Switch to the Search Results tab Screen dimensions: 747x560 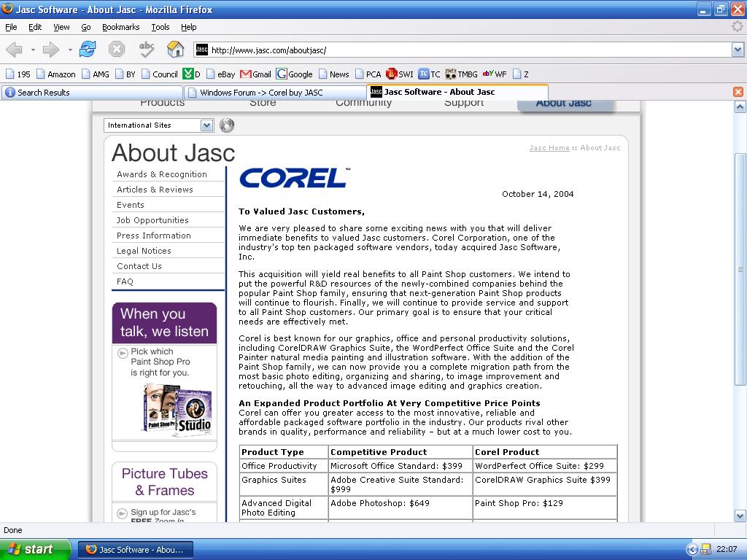(92, 93)
